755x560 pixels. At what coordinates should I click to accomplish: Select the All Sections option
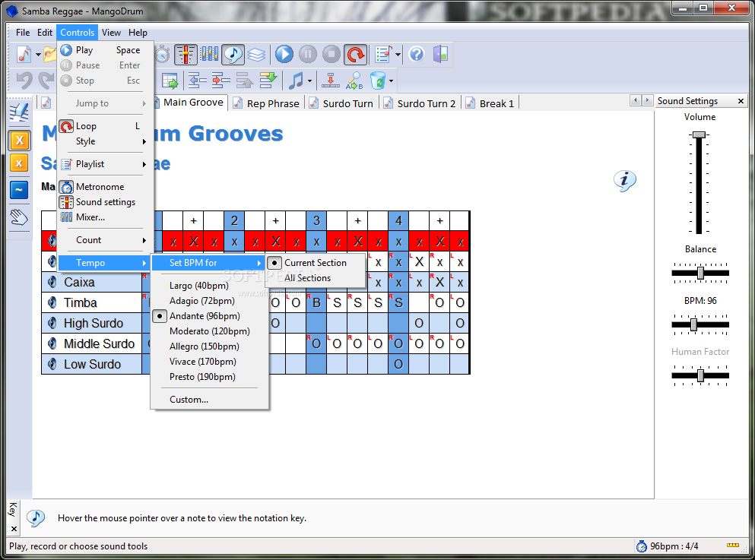pos(316,278)
